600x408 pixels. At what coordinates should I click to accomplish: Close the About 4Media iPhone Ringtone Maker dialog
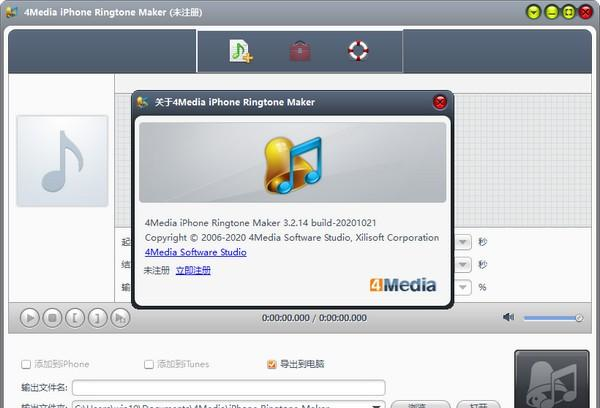point(440,103)
